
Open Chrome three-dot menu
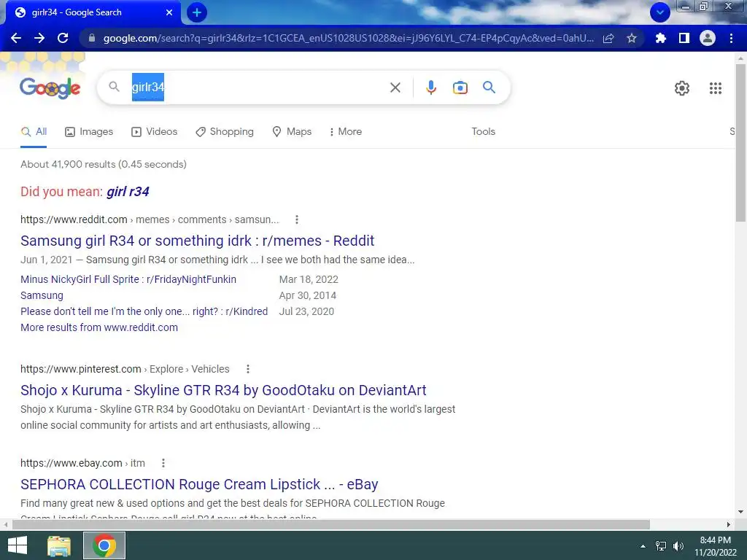pos(731,38)
